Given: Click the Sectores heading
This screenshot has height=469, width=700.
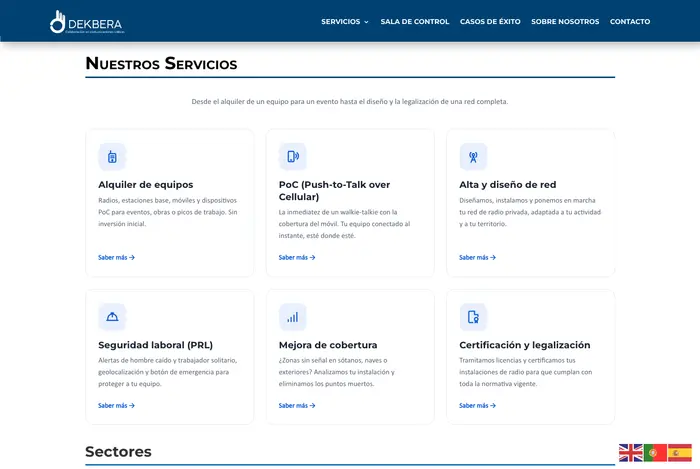Looking at the screenshot, I should click(x=118, y=452).
